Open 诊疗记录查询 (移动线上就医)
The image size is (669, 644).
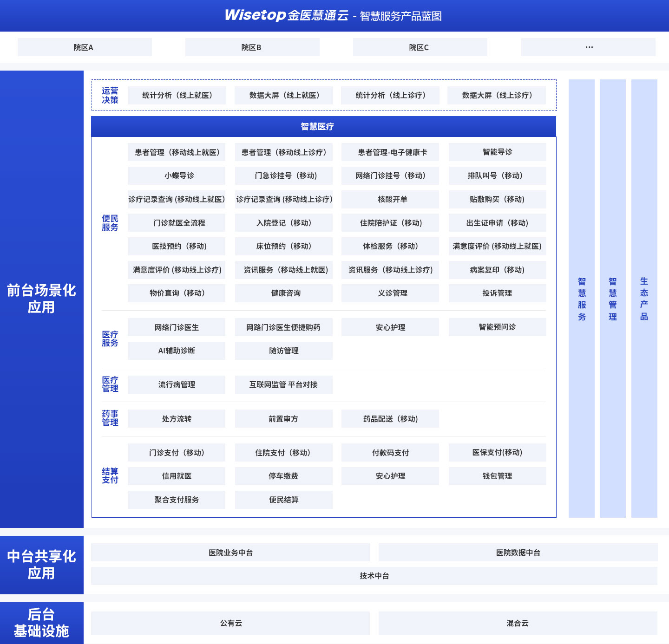(177, 199)
